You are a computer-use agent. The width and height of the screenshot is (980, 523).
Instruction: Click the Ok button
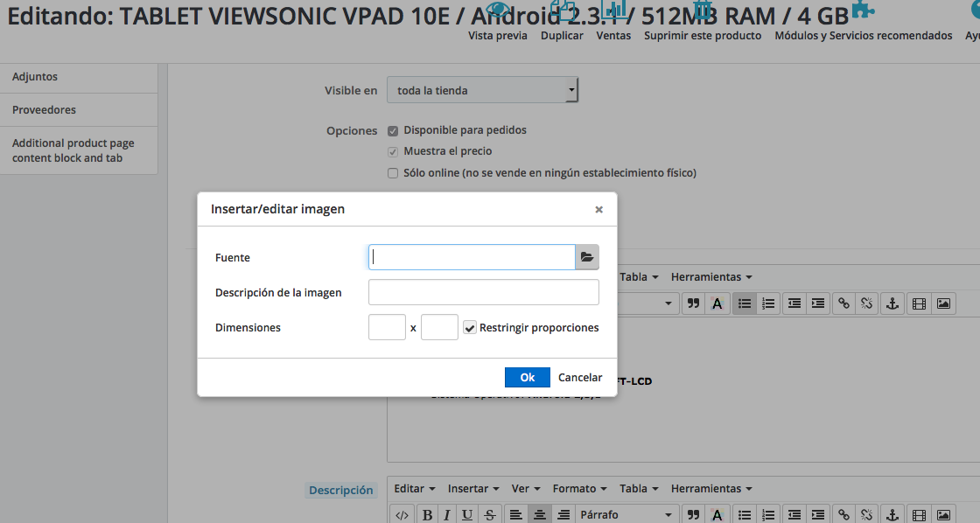coord(527,378)
